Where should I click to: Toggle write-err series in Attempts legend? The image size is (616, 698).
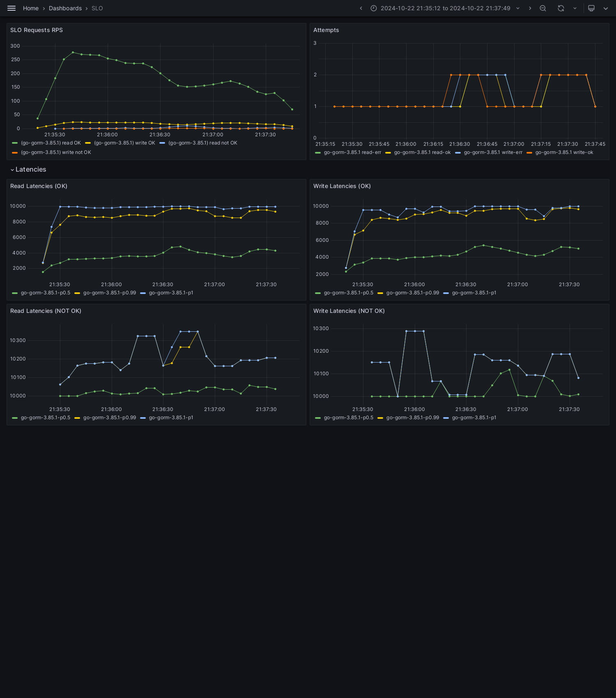pos(493,152)
